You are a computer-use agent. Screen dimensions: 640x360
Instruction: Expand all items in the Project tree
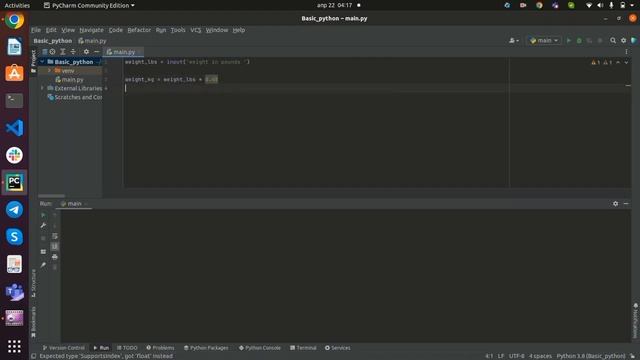[x=62, y=52]
